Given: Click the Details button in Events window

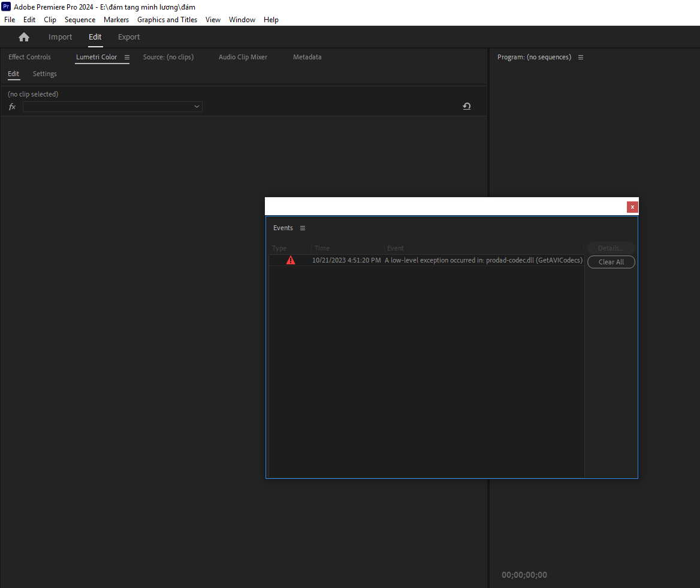Looking at the screenshot, I should 611,248.
